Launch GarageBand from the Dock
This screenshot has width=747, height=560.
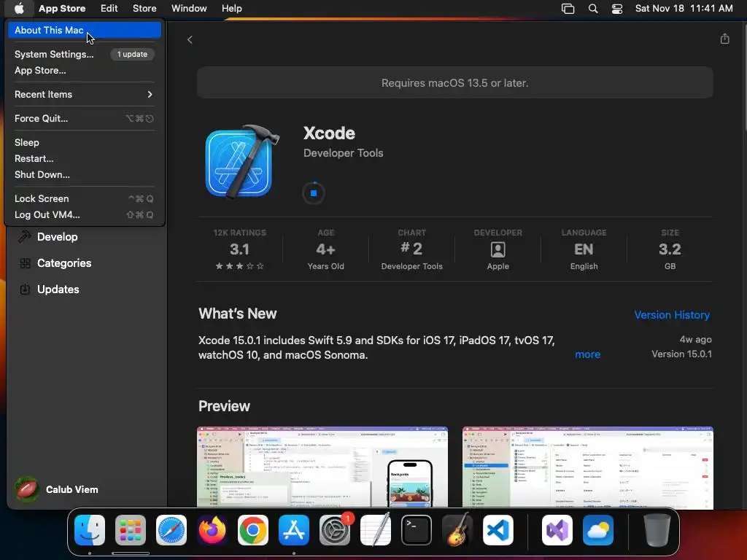tap(457, 530)
